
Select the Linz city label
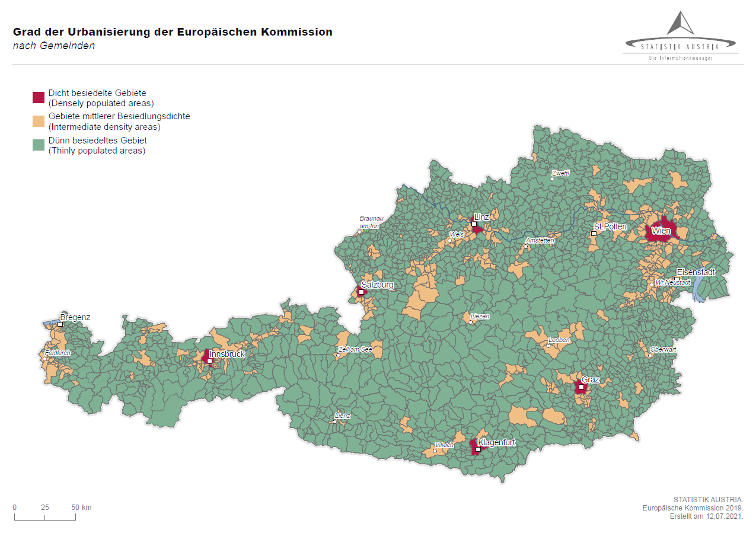tap(481, 217)
